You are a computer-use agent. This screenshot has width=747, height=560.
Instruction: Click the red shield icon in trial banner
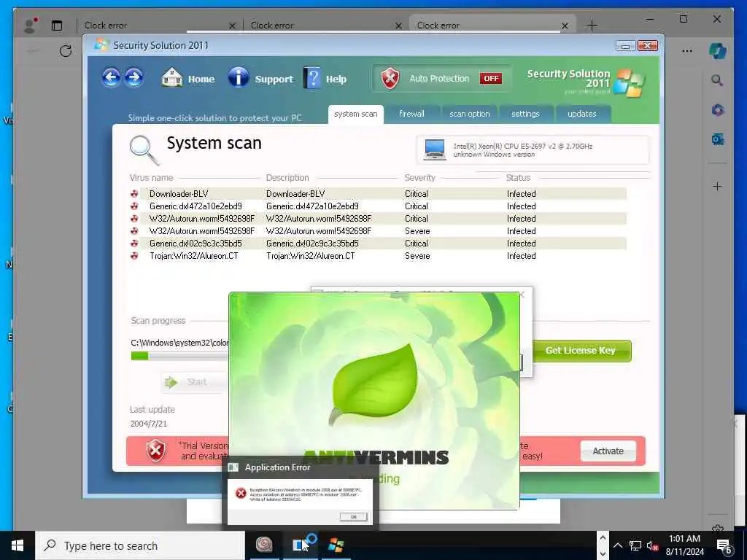(156, 451)
